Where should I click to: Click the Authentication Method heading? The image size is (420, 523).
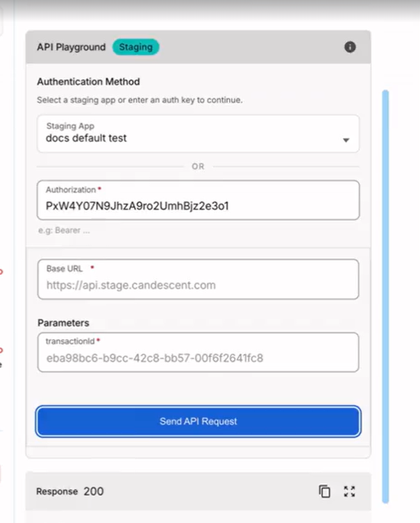click(88, 82)
